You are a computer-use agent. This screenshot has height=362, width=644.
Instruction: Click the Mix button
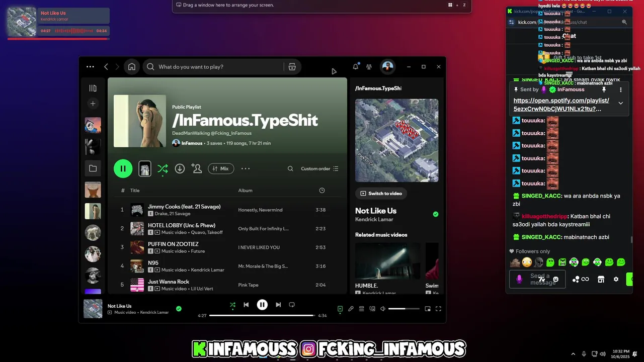(221, 168)
